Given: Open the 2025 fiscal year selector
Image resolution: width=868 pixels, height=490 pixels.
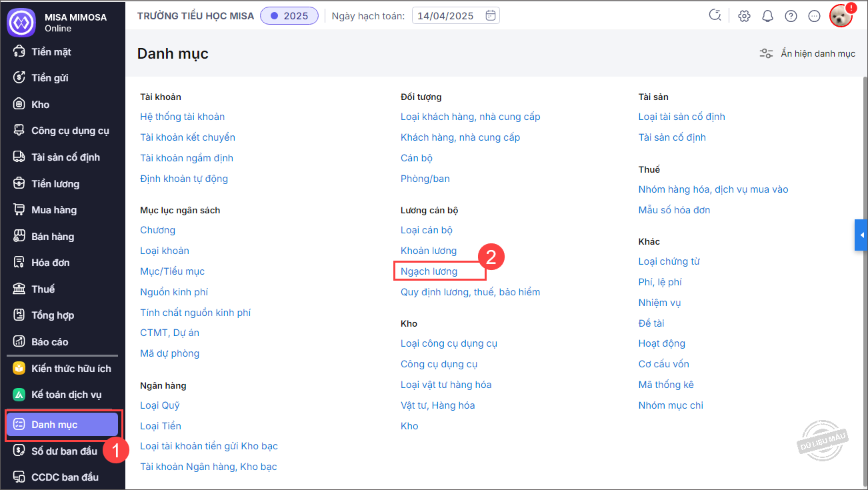Looking at the screenshot, I should pyautogui.click(x=289, y=16).
